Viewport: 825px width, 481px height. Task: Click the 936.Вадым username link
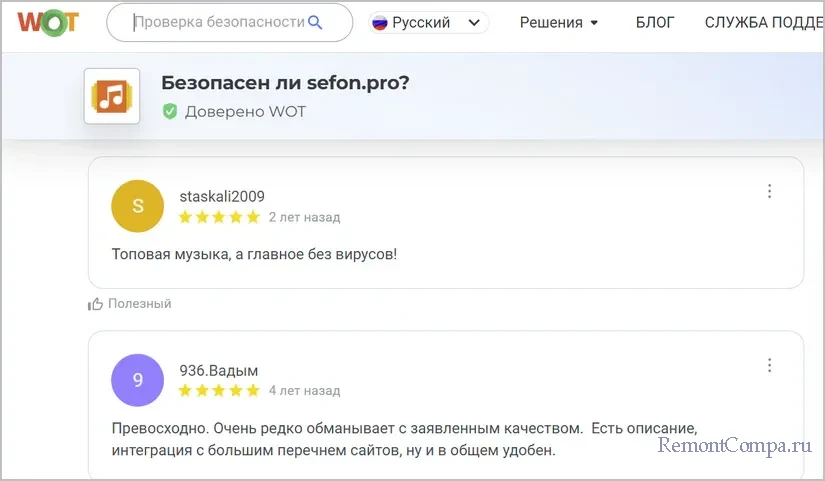click(x=211, y=370)
